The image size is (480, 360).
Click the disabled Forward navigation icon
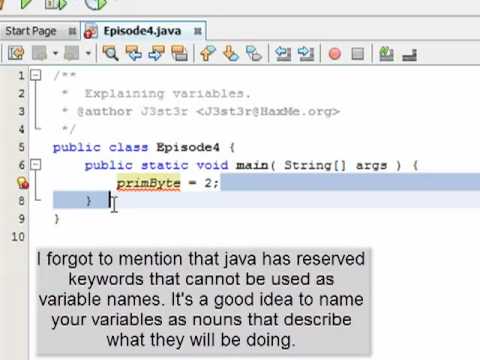pyautogui.click(x=71, y=53)
